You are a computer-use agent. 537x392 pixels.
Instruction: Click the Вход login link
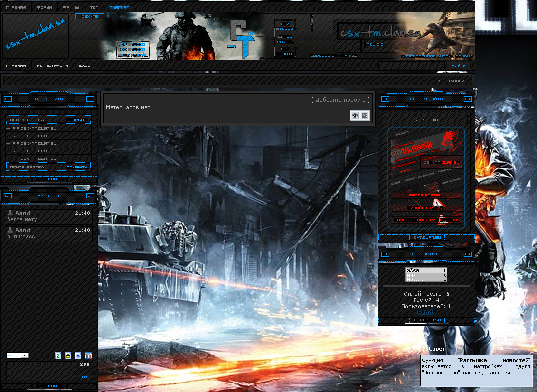click(x=85, y=66)
